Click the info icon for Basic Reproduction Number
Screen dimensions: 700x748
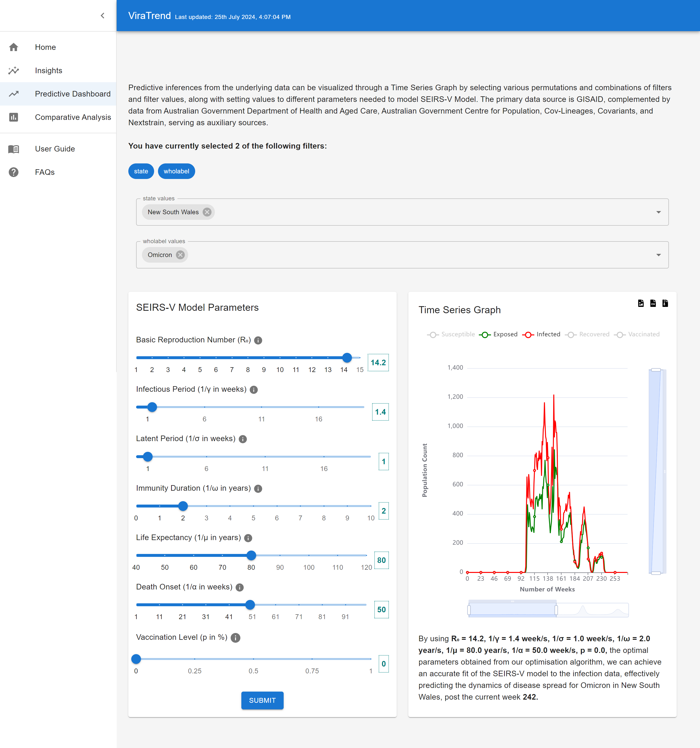258,340
